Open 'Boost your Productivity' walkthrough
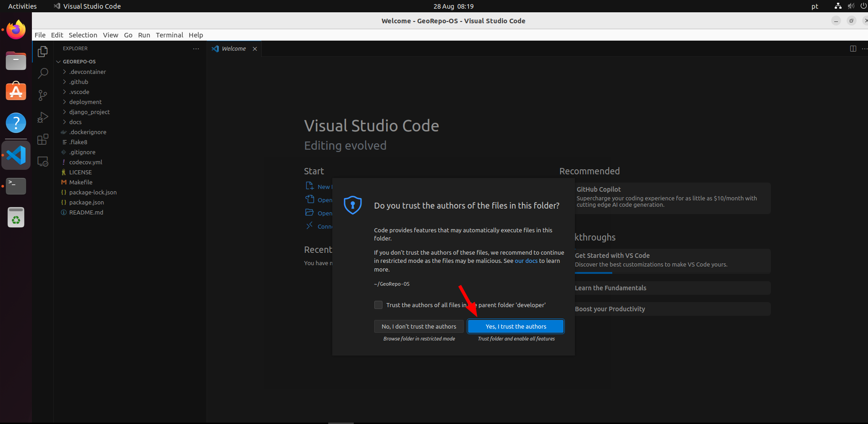Viewport: 868px width, 424px height. pyautogui.click(x=673, y=309)
